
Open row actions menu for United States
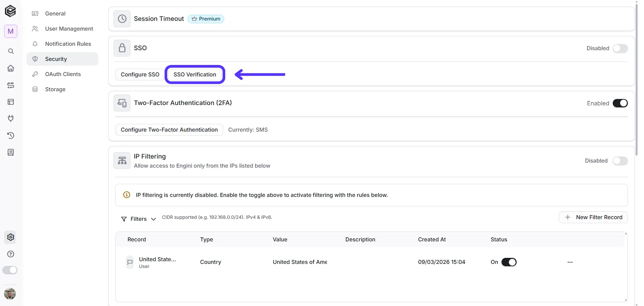point(570,262)
